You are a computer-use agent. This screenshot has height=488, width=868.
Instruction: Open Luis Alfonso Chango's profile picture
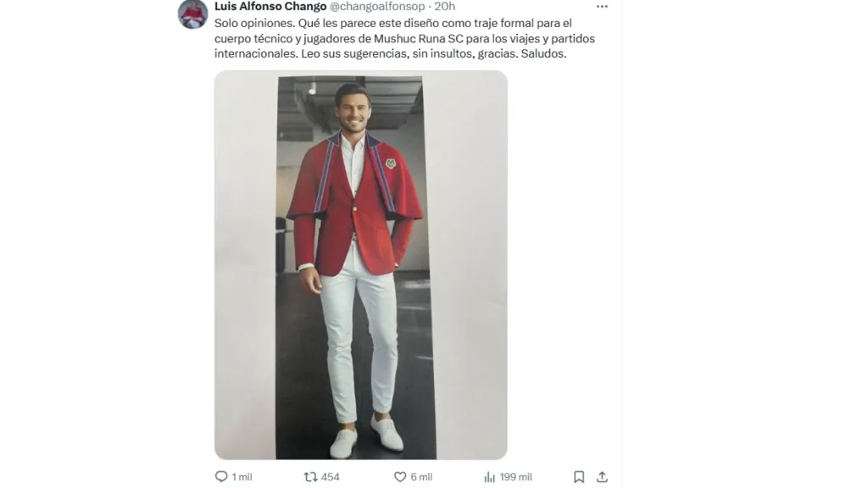(x=192, y=14)
